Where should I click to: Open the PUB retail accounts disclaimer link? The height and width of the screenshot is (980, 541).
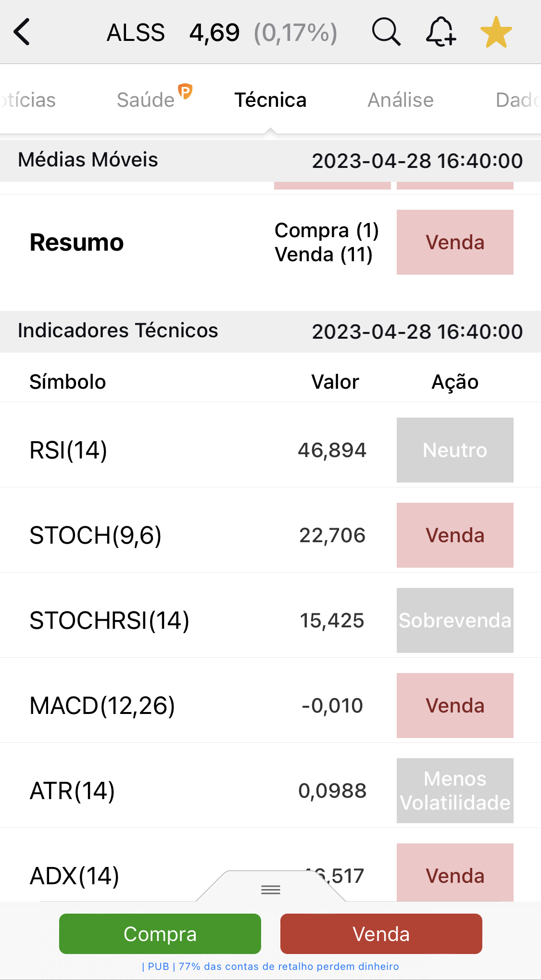(270, 967)
